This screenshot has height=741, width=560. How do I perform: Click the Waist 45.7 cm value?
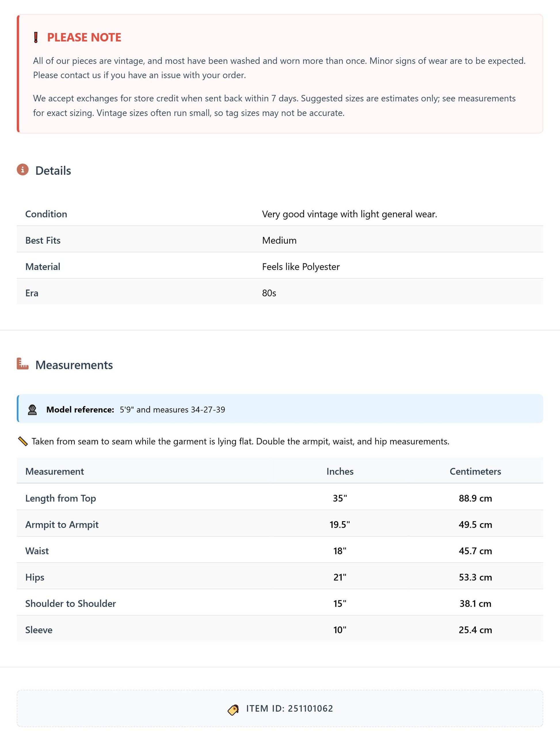coord(475,551)
